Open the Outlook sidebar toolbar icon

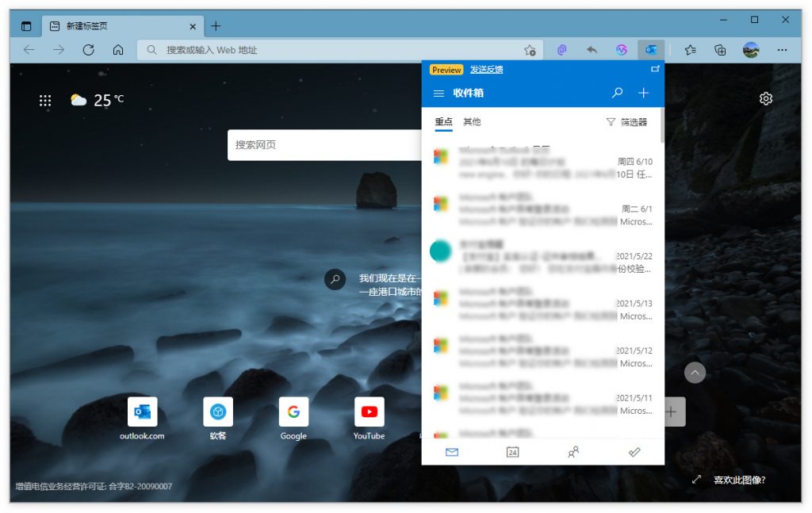click(650, 49)
